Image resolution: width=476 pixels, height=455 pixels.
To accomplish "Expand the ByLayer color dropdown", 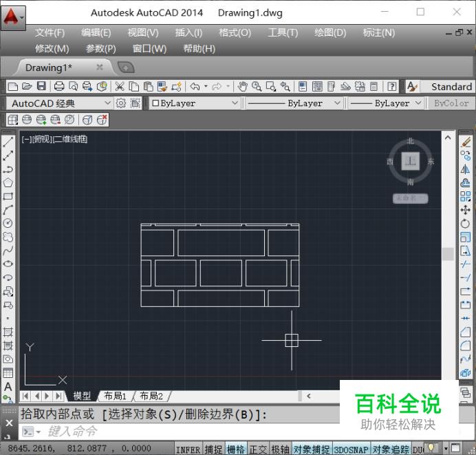I will pyautogui.click(x=194, y=103).
